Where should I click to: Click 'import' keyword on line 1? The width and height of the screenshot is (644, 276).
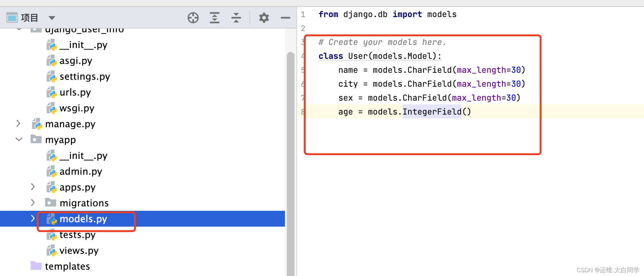(x=407, y=15)
